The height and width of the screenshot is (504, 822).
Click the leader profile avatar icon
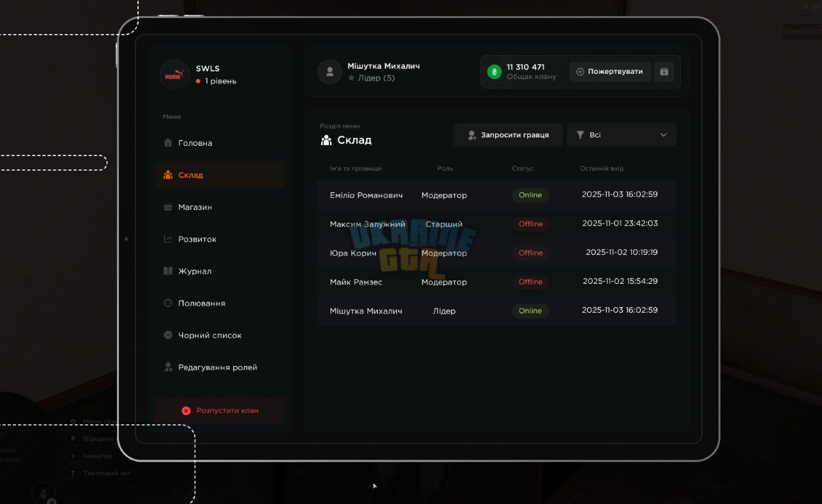pyautogui.click(x=330, y=72)
